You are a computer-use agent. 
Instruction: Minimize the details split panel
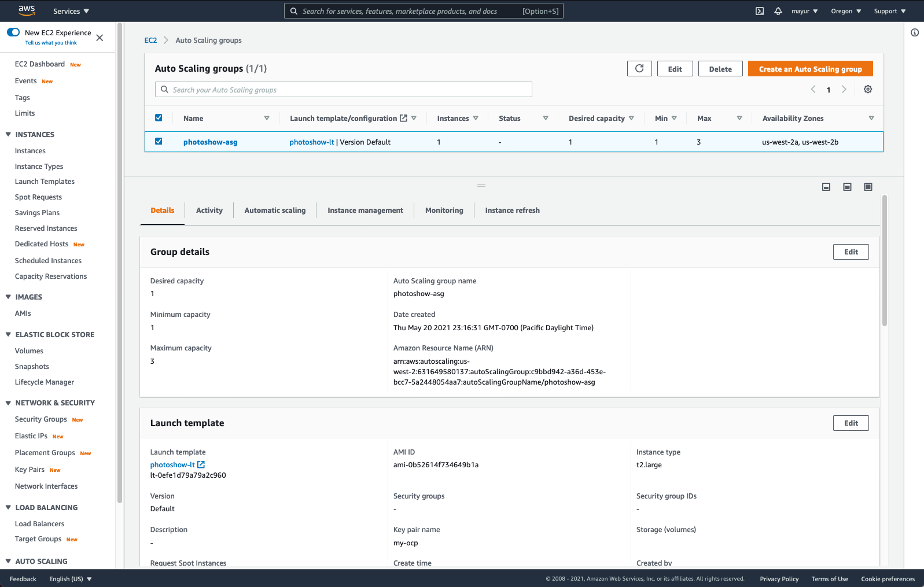pyautogui.click(x=826, y=187)
